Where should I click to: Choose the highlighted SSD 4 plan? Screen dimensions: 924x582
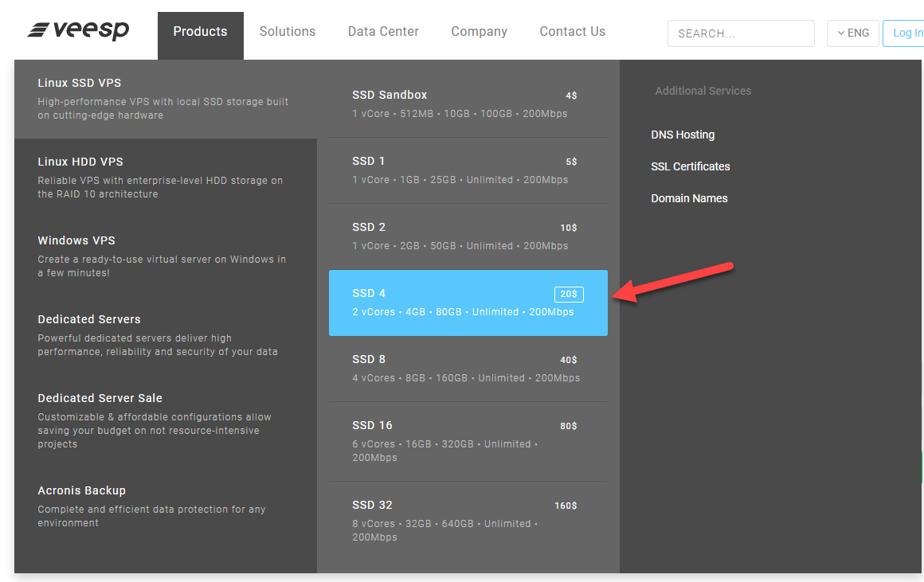click(x=468, y=303)
